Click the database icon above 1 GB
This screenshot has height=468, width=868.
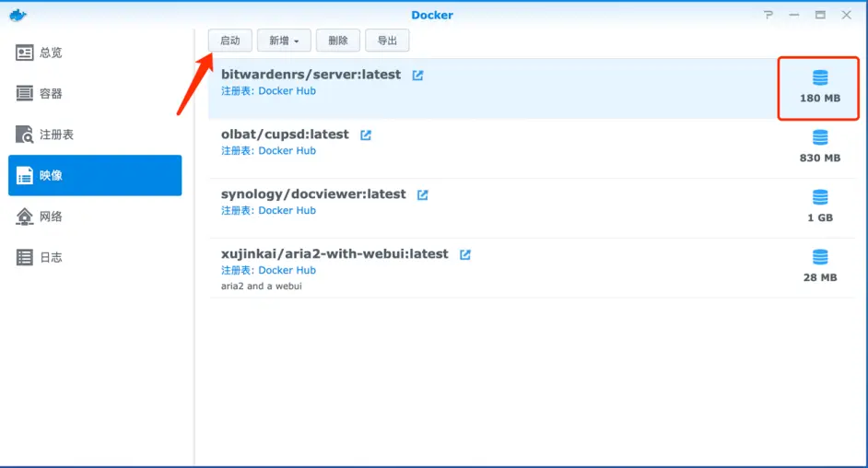point(820,197)
